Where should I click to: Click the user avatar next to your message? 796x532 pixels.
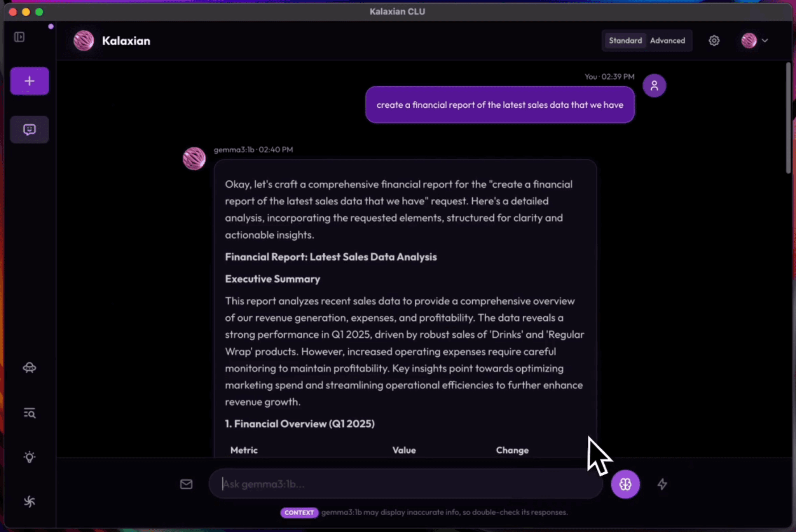click(x=654, y=85)
